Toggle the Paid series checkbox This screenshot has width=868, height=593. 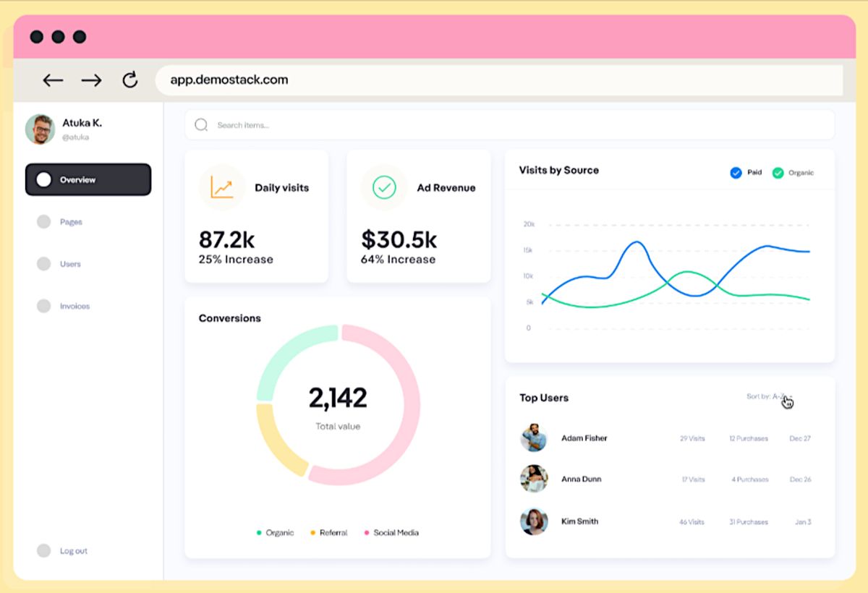pyautogui.click(x=736, y=173)
